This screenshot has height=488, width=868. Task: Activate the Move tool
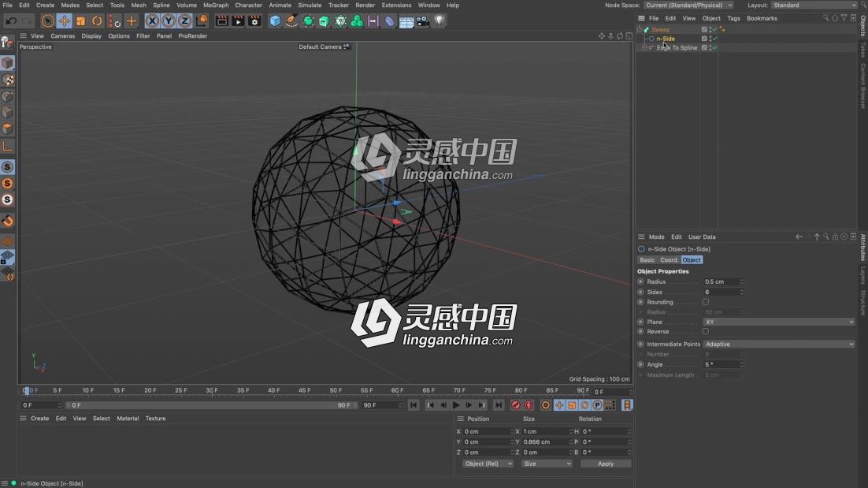click(65, 21)
